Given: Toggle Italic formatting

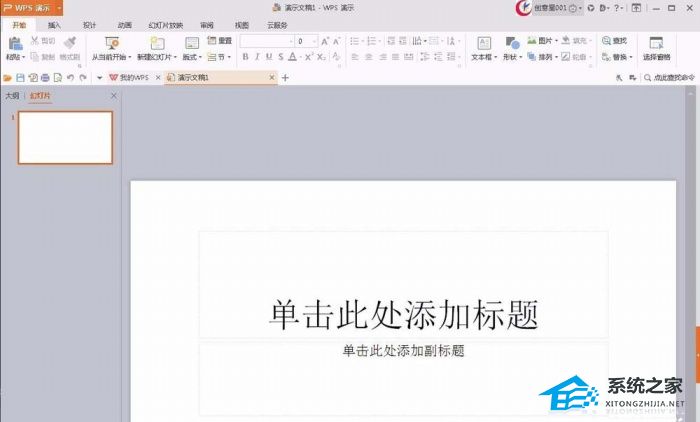Looking at the screenshot, I should (257, 57).
